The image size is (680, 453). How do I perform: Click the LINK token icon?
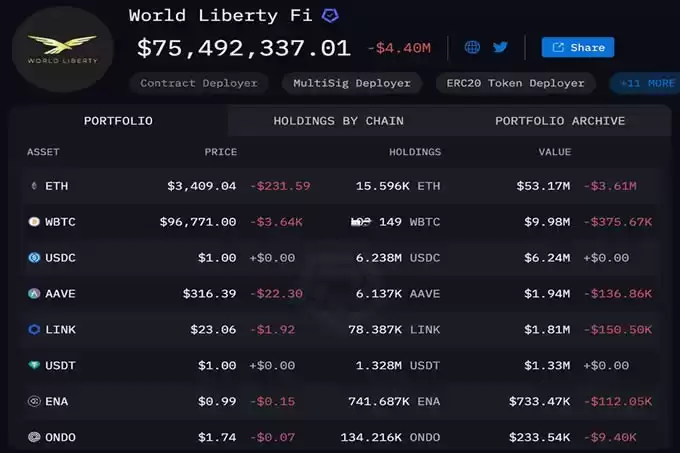click(34, 330)
